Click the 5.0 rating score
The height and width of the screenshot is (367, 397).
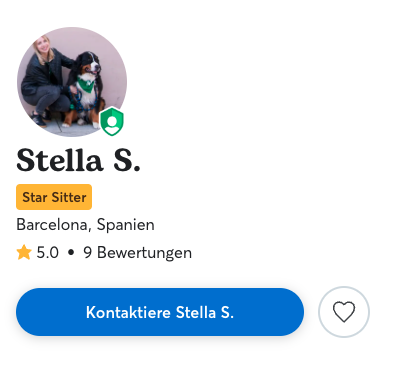(48, 253)
